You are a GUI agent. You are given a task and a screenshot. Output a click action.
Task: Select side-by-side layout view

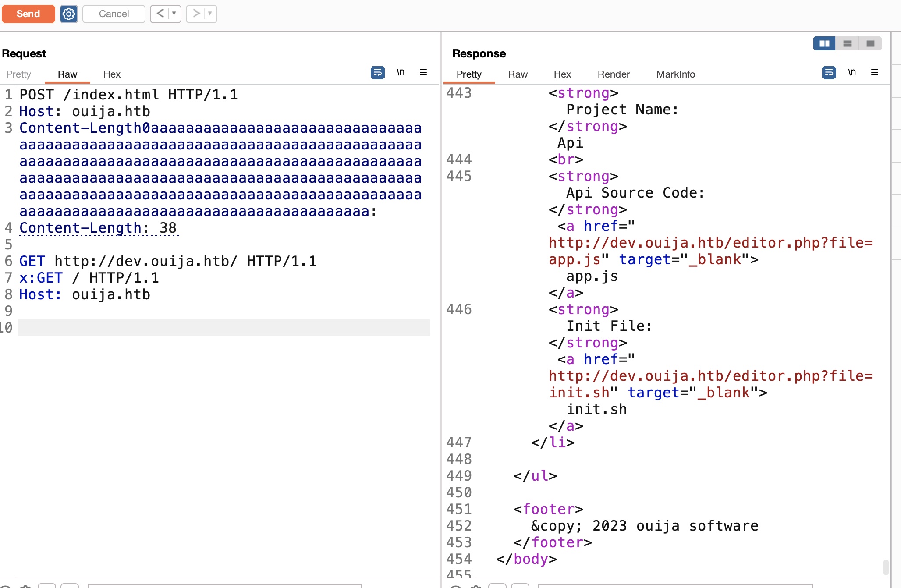pos(825,43)
